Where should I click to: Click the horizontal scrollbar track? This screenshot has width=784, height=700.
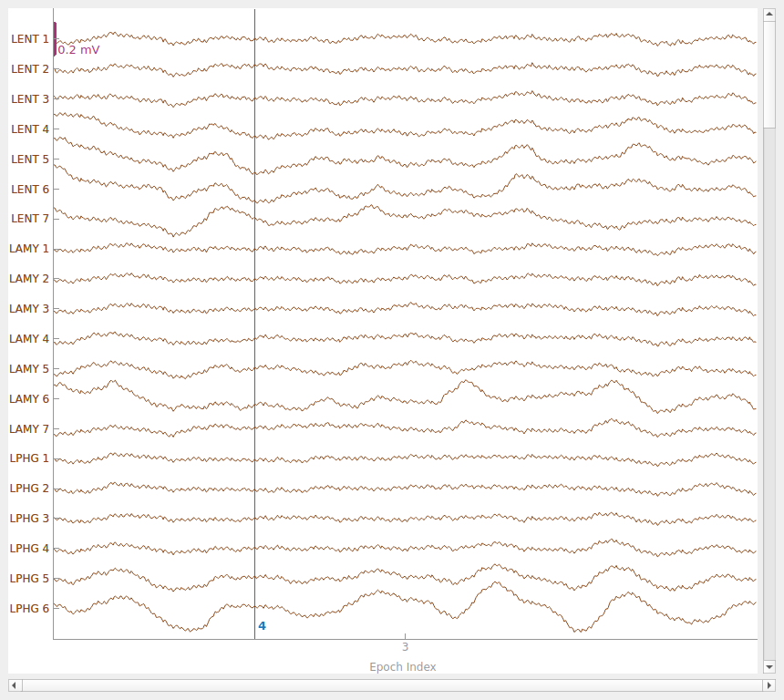391,685
